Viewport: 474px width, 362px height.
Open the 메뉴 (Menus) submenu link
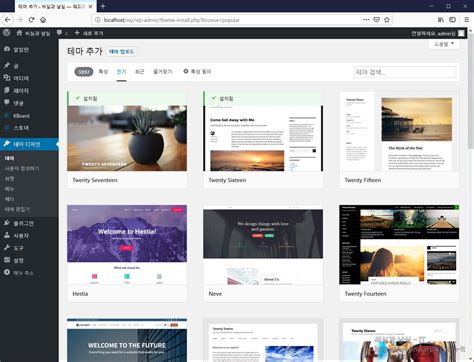tap(9, 189)
